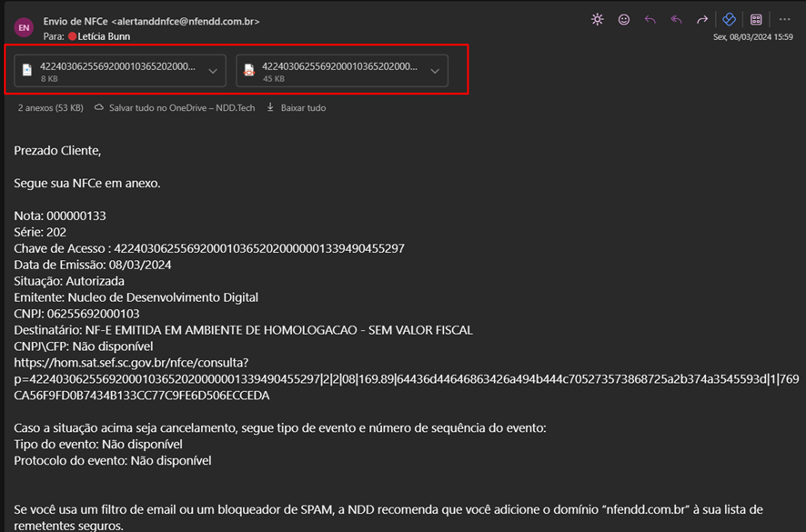This screenshot has width=806, height=532.
Task: Open the More actions ellipsis menu
Action: click(x=784, y=19)
